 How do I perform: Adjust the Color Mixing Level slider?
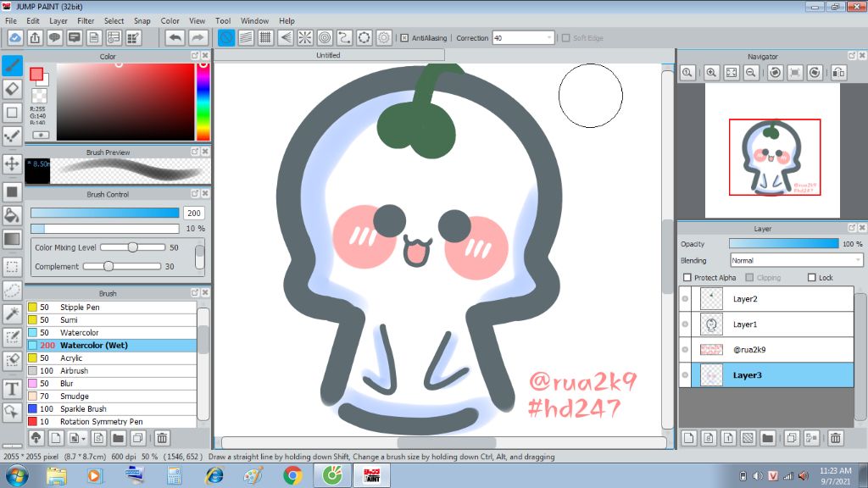pos(133,247)
